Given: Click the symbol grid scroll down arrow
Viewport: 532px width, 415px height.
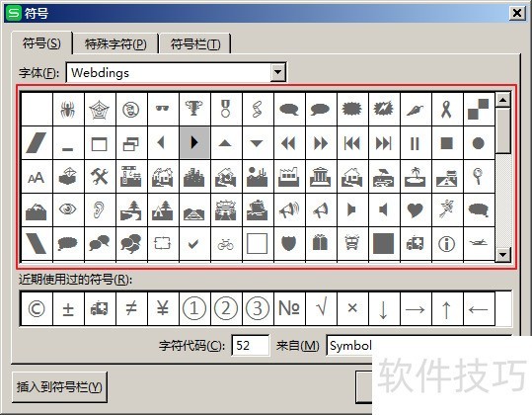Looking at the screenshot, I should pos(502,254).
